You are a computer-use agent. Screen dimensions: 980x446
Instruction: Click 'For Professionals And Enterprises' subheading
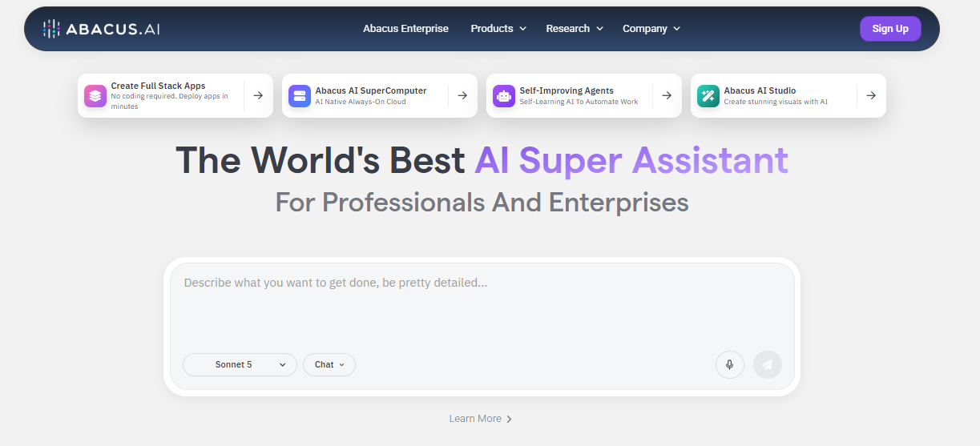click(x=482, y=202)
